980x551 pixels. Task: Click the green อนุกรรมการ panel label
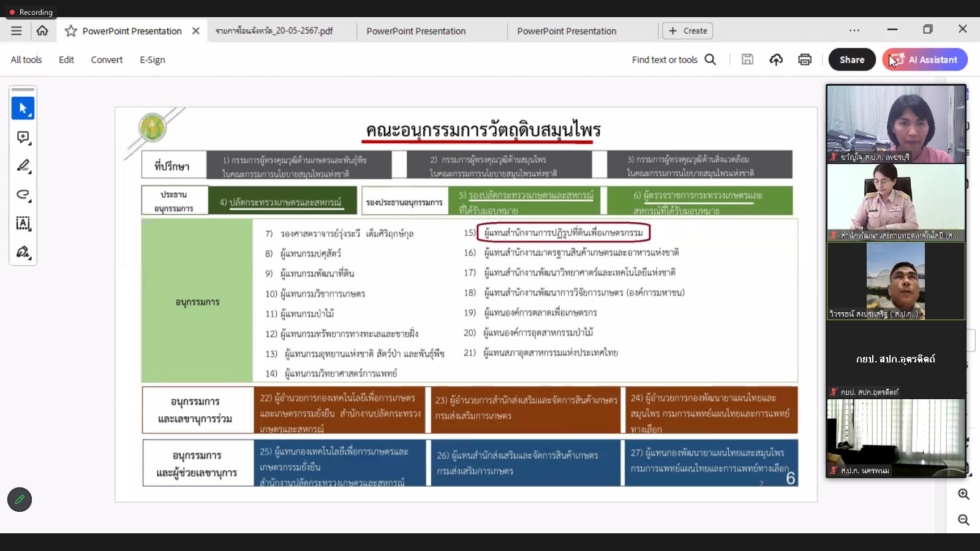(197, 302)
